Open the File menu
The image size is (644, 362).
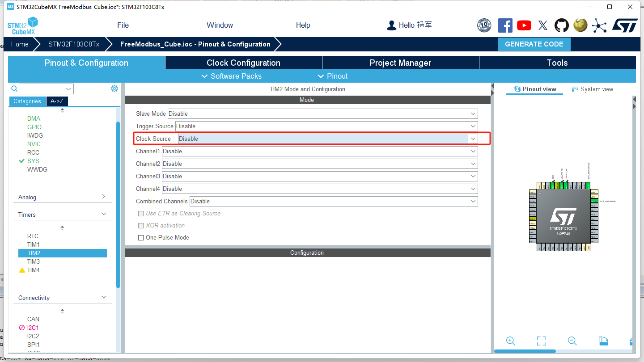point(123,25)
